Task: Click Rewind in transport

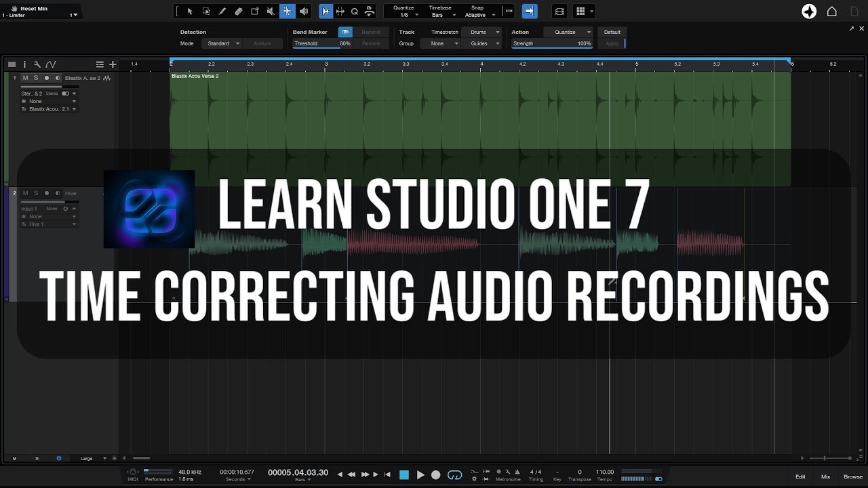Action: point(351,475)
